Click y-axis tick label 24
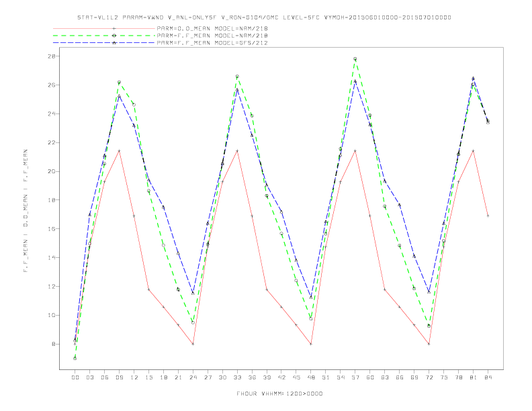The height and width of the screenshot is (411, 532). tap(52, 113)
